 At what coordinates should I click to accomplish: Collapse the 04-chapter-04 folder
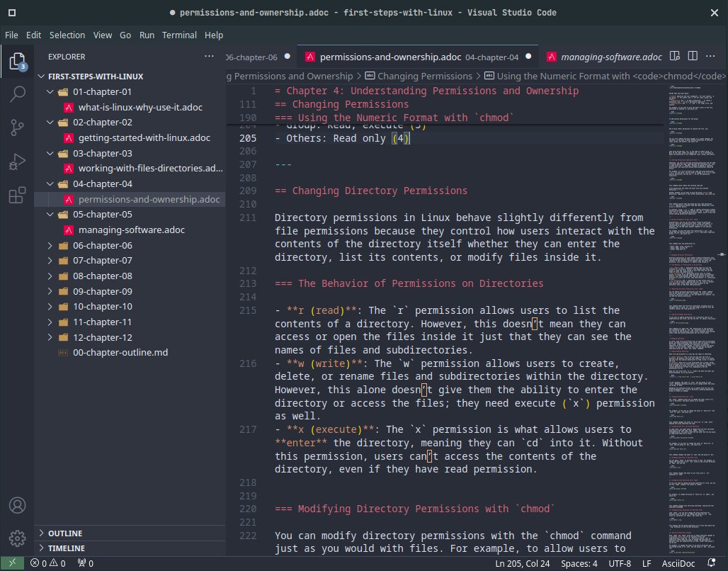pyautogui.click(x=50, y=184)
